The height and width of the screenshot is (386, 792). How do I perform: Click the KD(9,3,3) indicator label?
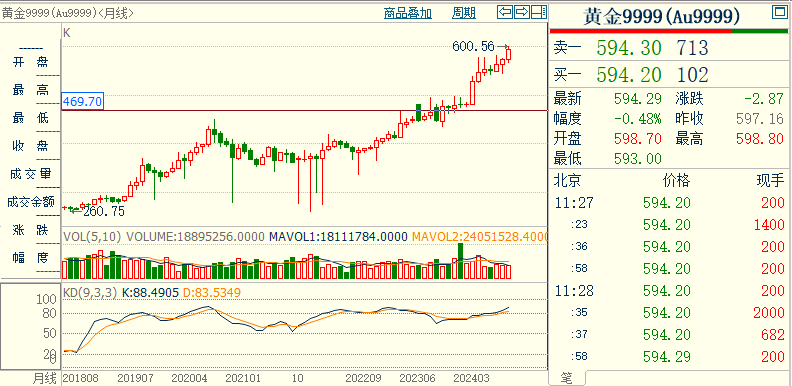pos(90,292)
